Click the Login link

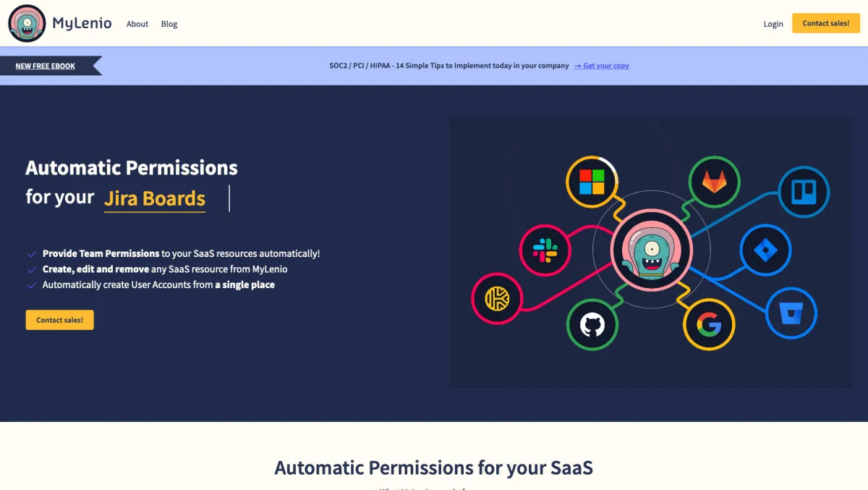(773, 24)
